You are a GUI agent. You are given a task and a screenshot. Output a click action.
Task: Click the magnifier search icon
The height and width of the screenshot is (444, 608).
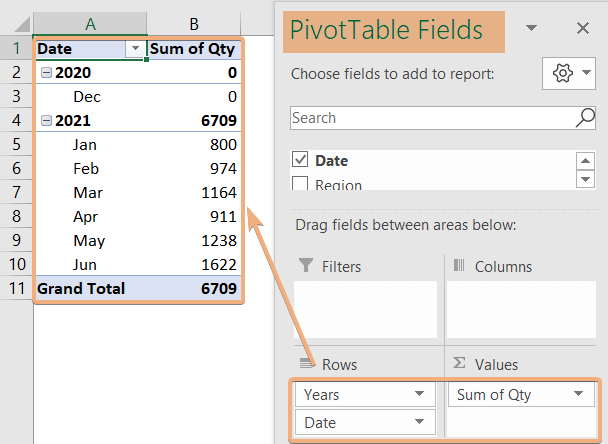tap(585, 118)
